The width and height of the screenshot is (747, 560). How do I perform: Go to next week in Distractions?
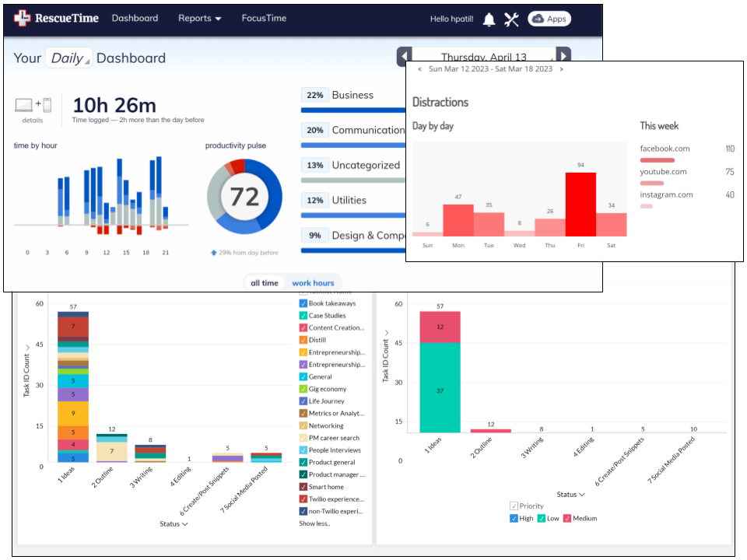point(561,69)
